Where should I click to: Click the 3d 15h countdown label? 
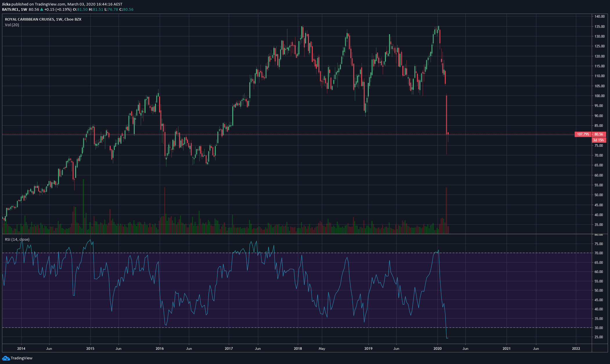pyautogui.click(x=599, y=140)
